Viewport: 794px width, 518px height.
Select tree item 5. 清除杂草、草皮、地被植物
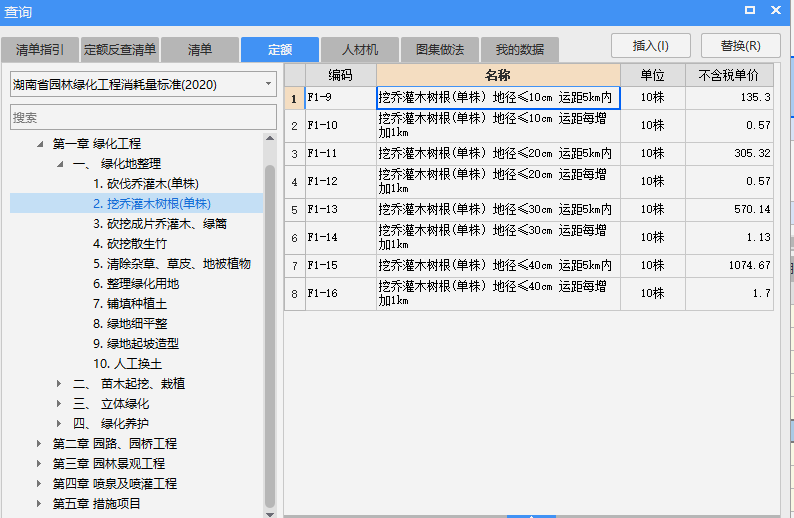click(x=172, y=264)
